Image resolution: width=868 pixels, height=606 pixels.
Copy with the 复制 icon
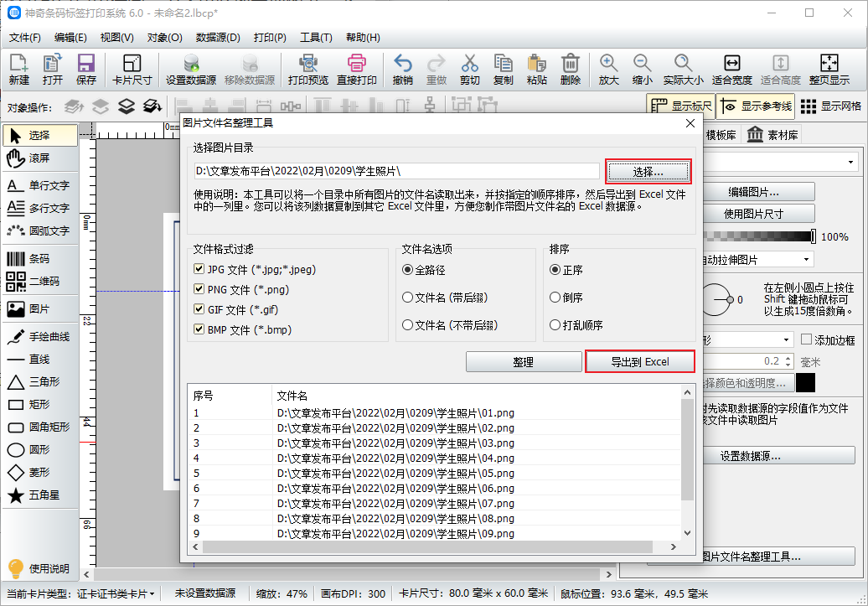[503, 70]
